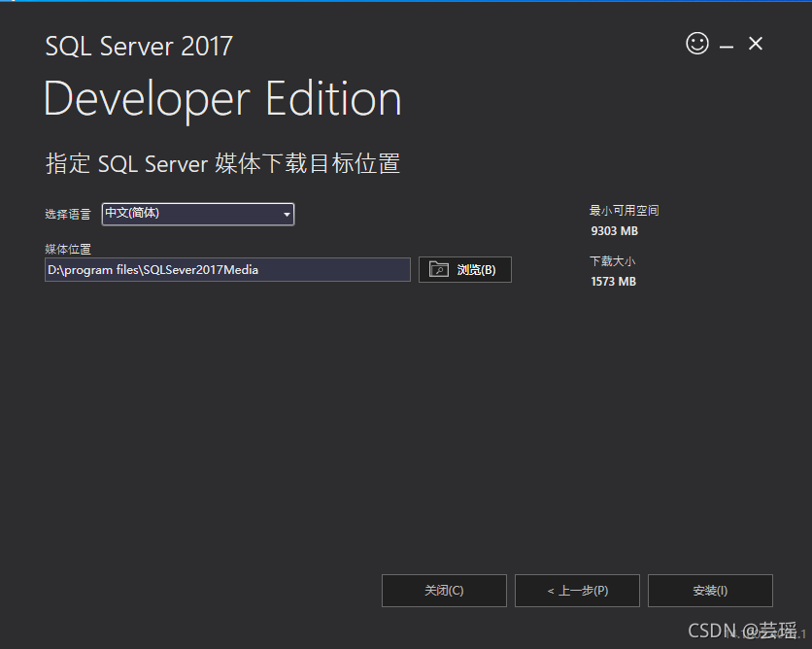Click the 指定 SQL Server 媒体下载目标位置 heading
The height and width of the screenshot is (649, 812).
pos(222,163)
